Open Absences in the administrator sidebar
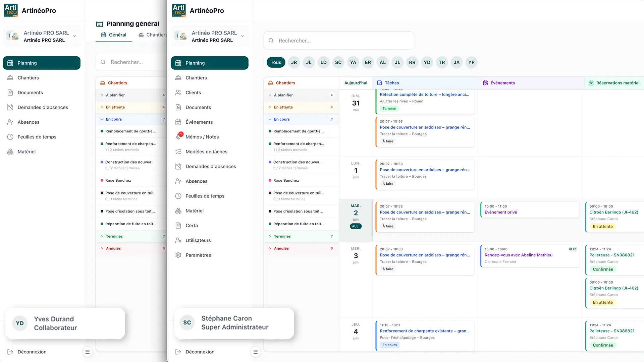The height and width of the screenshot is (362, 644). click(x=210, y=181)
